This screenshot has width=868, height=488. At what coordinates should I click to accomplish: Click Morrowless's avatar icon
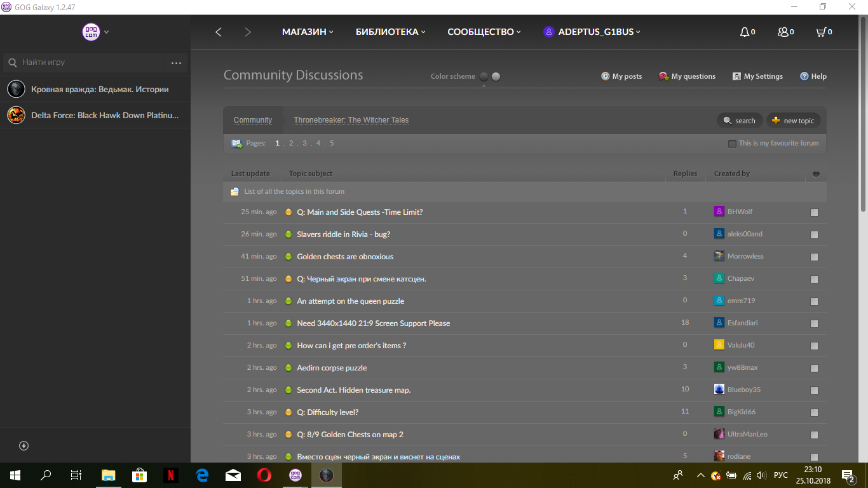point(719,256)
